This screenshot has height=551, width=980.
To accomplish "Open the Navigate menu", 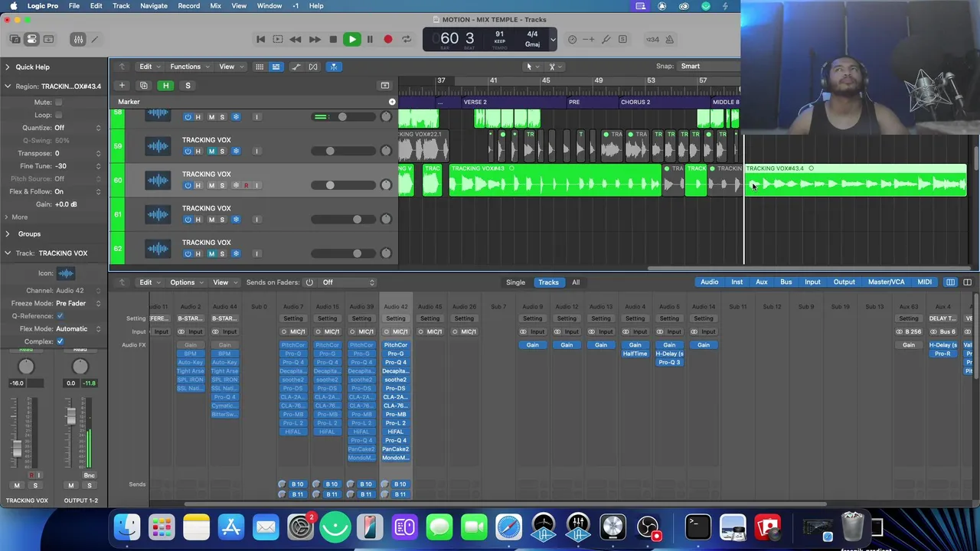I will click(x=154, y=5).
